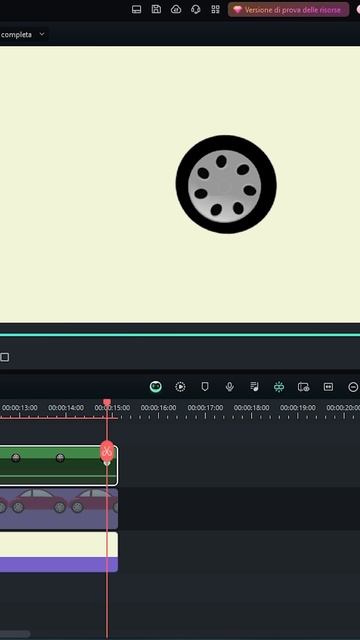
Task: Open the headset support icon
Action: [x=196, y=9]
